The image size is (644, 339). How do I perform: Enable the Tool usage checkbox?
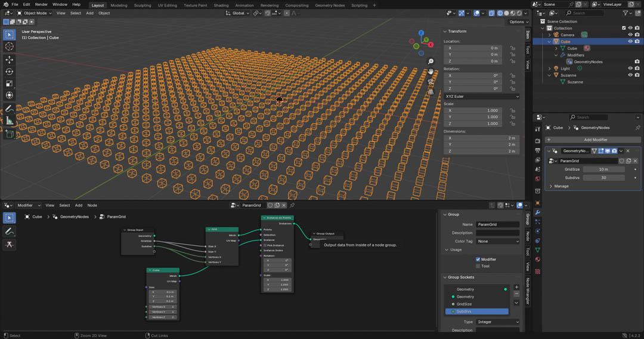[478, 266]
